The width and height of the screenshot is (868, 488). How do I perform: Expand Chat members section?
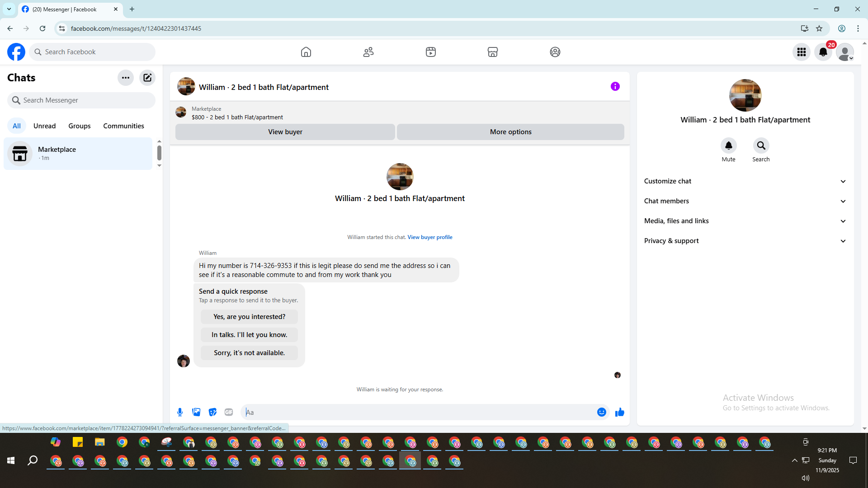click(x=745, y=201)
